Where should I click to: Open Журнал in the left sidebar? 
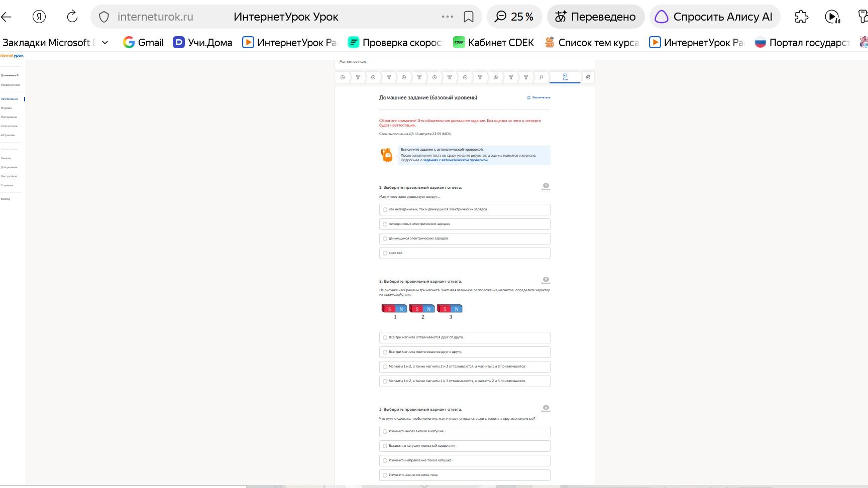(7, 108)
